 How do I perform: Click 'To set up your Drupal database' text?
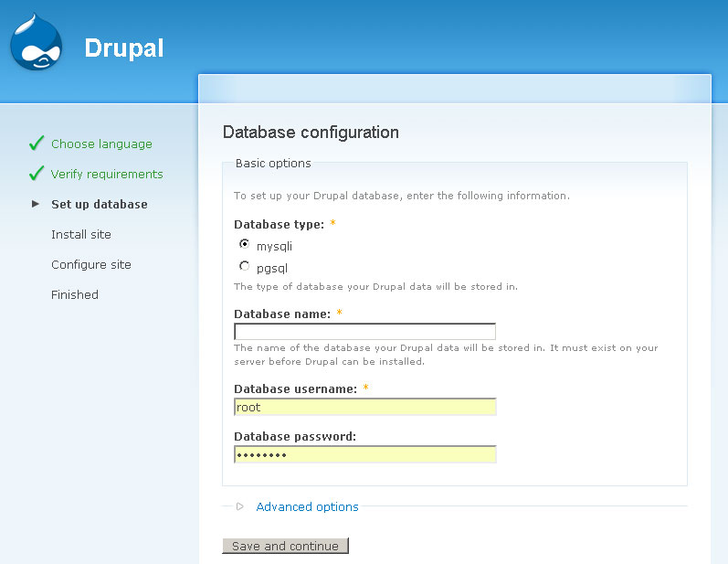402,196
